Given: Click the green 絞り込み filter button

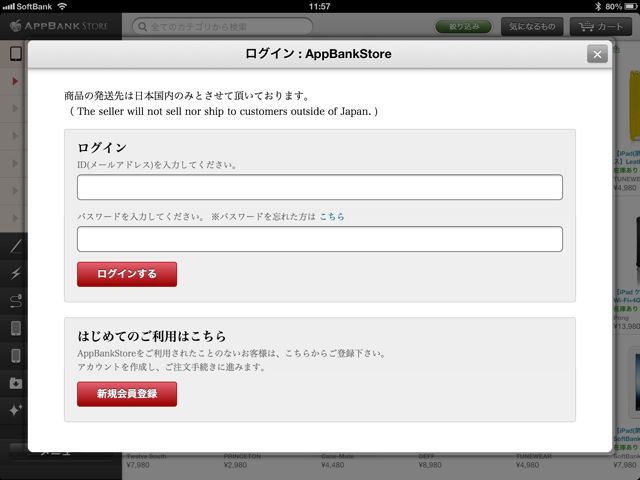Looking at the screenshot, I should point(464,27).
